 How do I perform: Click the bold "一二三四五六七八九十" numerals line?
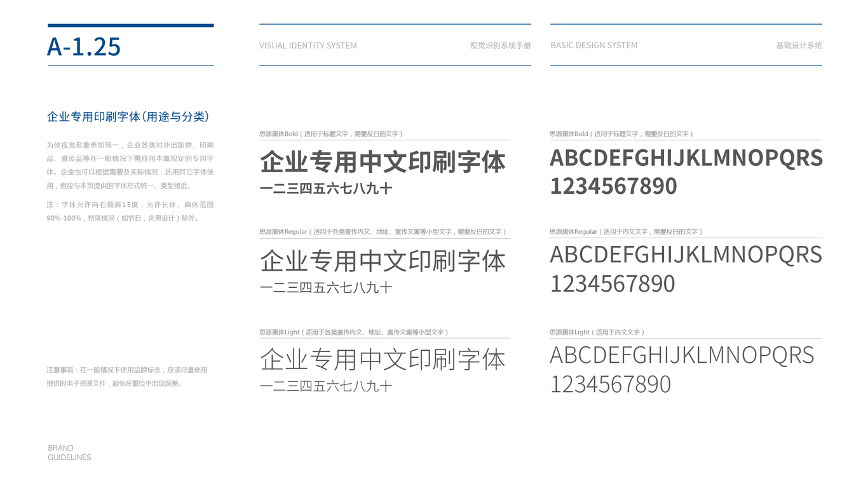pyautogui.click(x=326, y=189)
